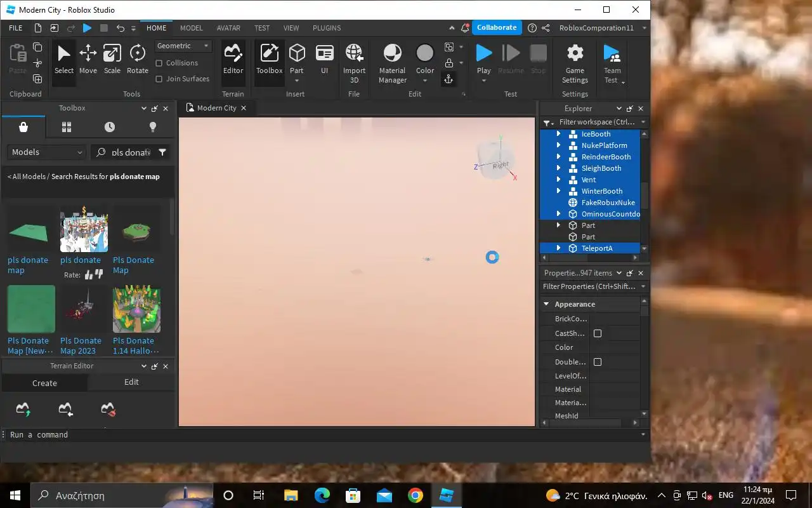This screenshot has height=508, width=812.
Task: Open the notifications bell
Action: (x=466, y=28)
